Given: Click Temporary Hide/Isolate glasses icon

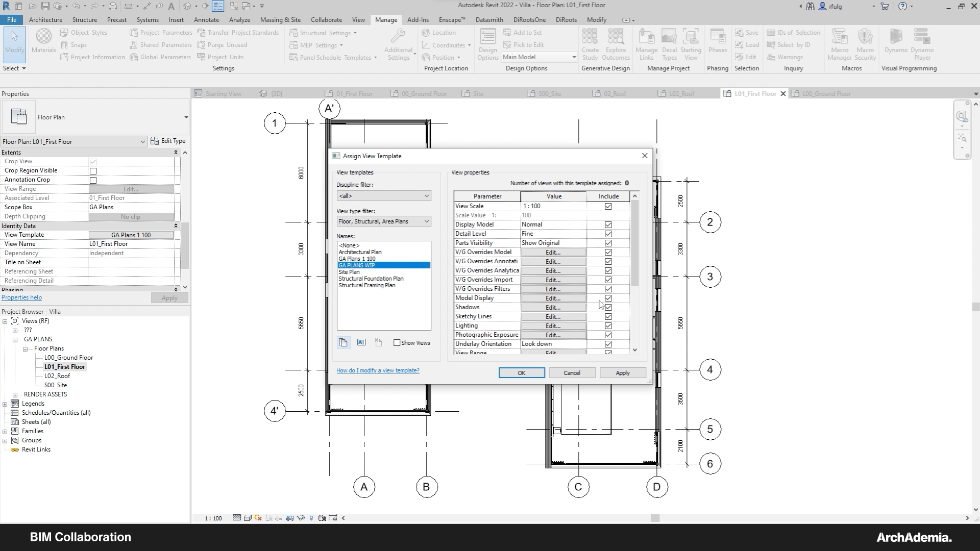Looking at the screenshot, I should (x=301, y=517).
